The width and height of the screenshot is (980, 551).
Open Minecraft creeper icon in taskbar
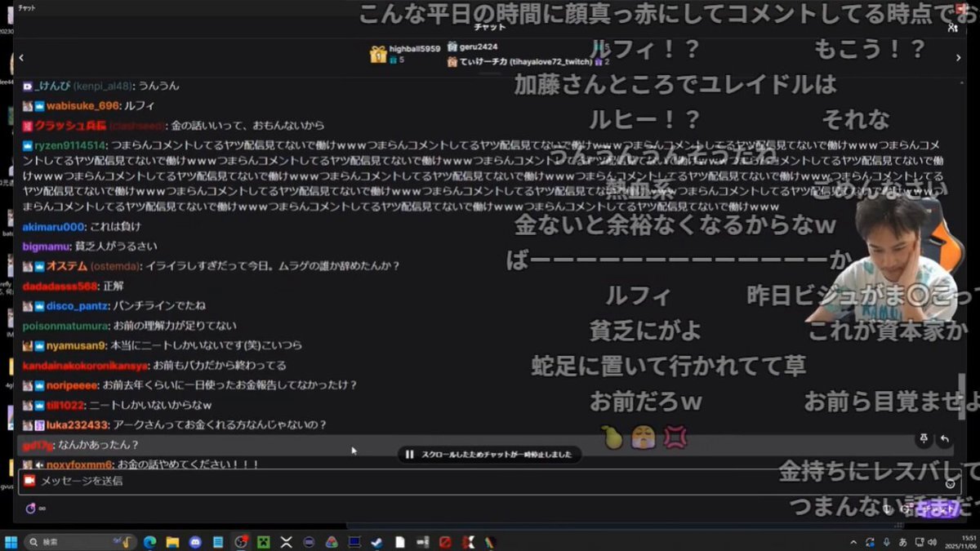coord(264,541)
